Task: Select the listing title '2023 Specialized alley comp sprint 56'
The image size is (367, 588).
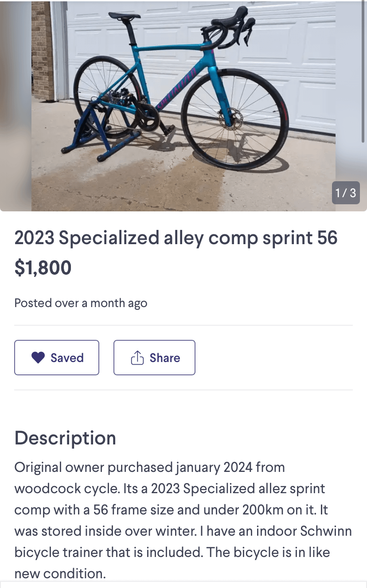Action: click(176, 238)
